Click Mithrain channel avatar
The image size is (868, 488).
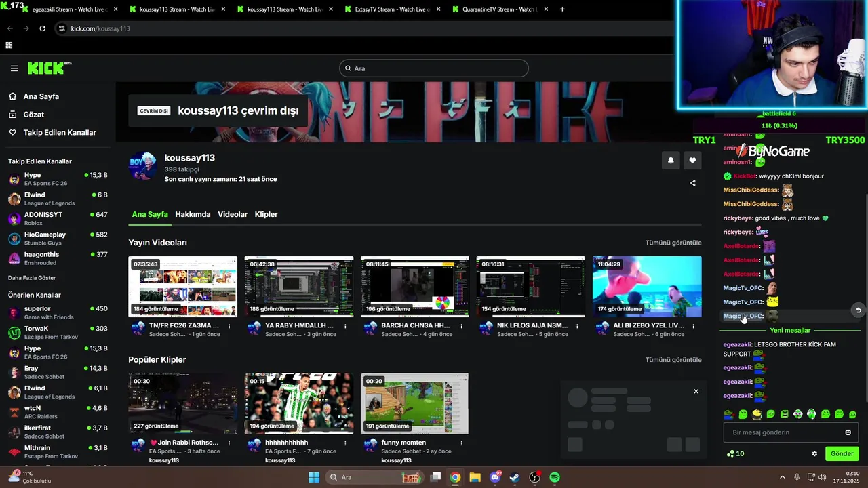(14, 452)
